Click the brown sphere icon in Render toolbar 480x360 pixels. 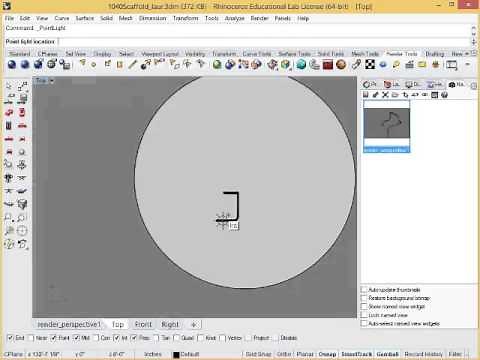pos(341,64)
